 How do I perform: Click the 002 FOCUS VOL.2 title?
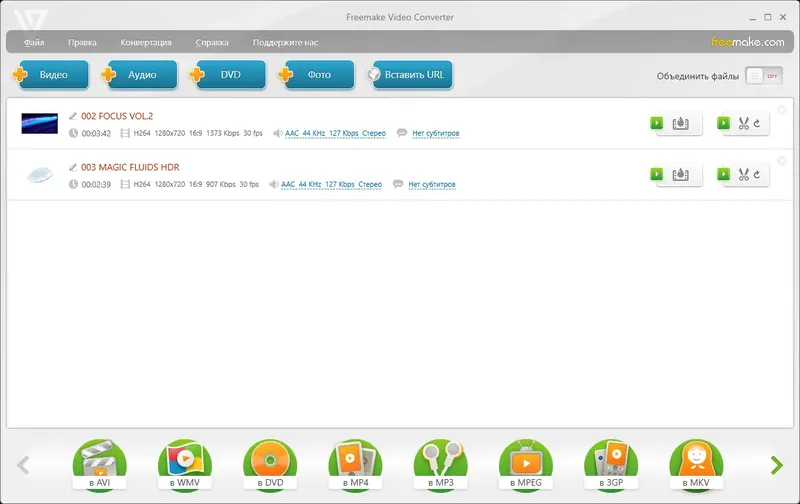coord(117,116)
